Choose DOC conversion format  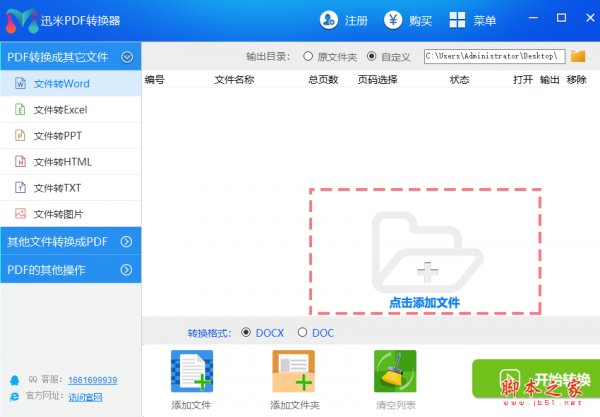302,332
